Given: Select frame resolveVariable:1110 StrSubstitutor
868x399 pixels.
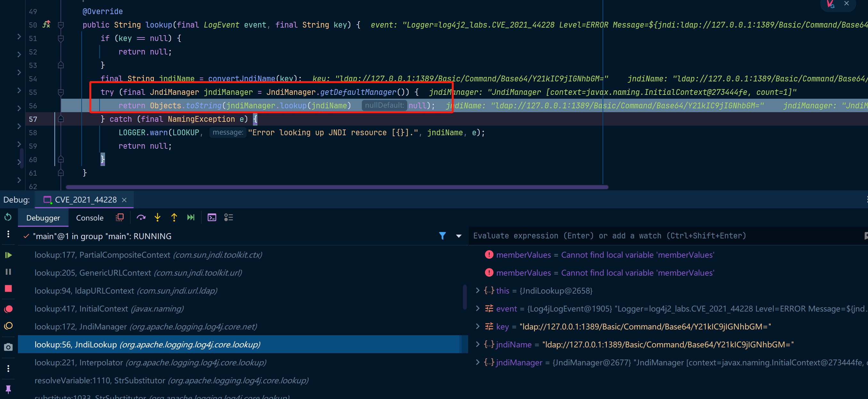Looking at the screenshot, I should tap(243, 380).
